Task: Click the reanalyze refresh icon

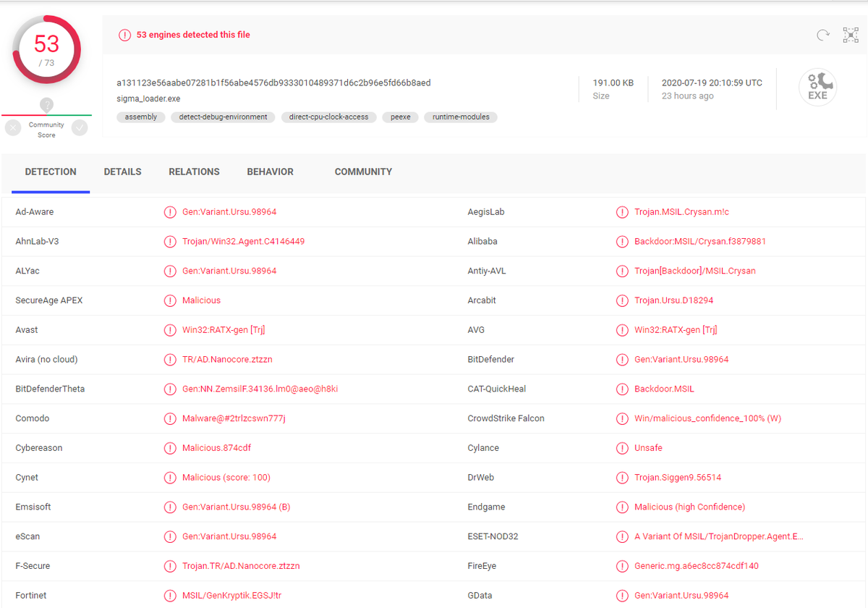Action: (822, 35)
